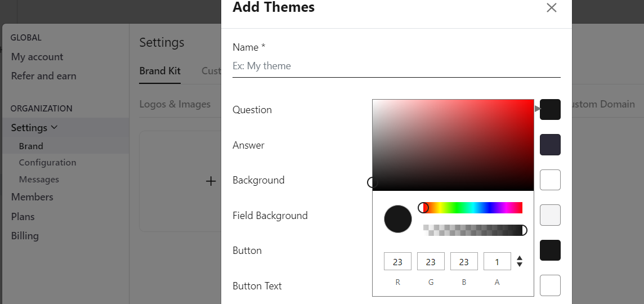Viewport: 644px width, 304px height.
Task: Click the theme Name input field
Action: click(x=396, y=66)
